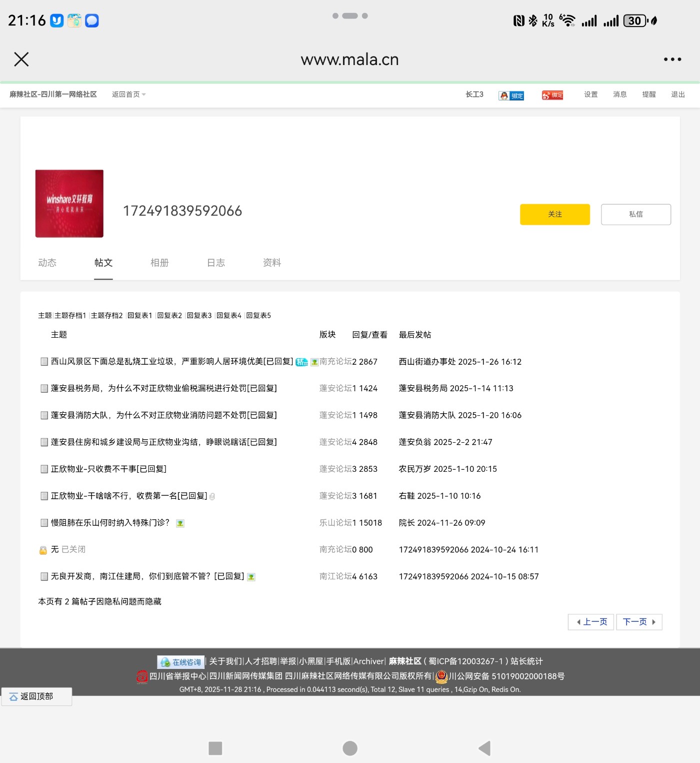Switch to the 动态 tab
The height and width of the screenshot is (763, 700).
[x=47, y=263]
